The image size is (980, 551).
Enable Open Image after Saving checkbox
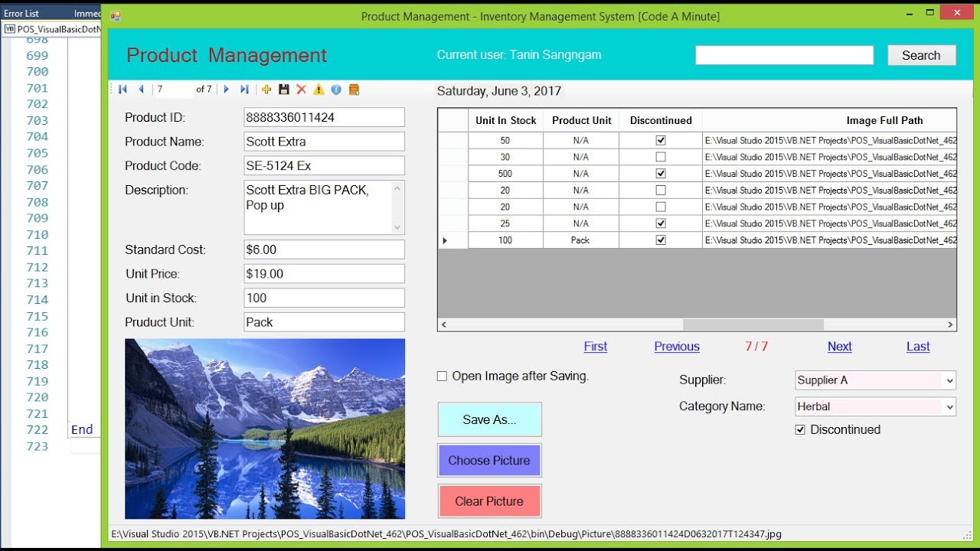tap(442, 376)
